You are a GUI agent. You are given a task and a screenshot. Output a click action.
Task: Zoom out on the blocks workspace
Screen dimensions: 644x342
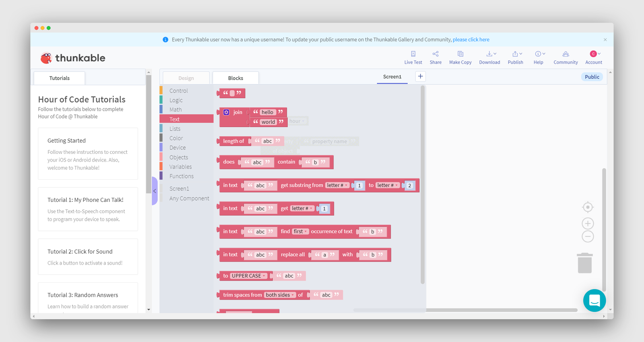[588, 236]
